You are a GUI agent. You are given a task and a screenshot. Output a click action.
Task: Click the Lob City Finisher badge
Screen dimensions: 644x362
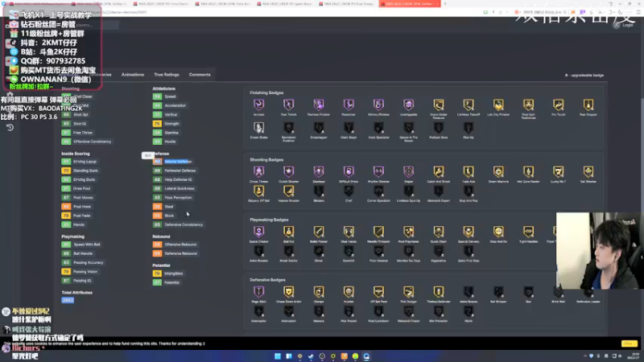(x=498, y=105)
